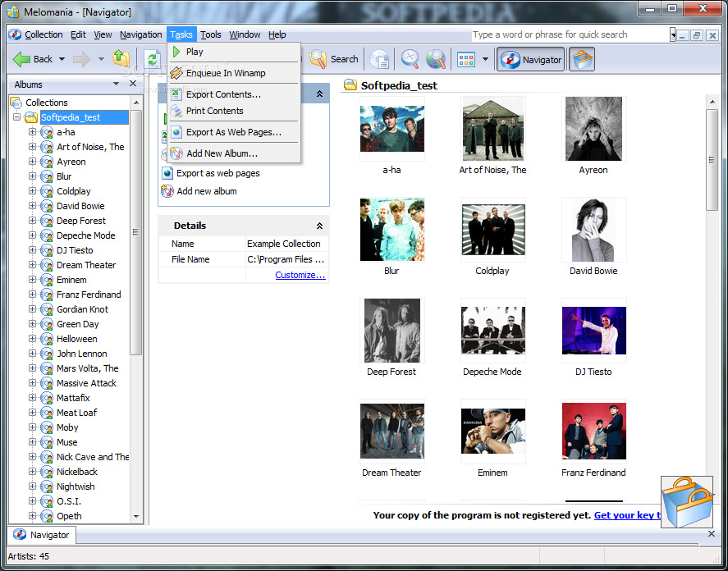Viewport: 728px width, 571px height.
Task: Open the view mode dropdown arrow
Action: pyautogui.click(x=485, y=59)
